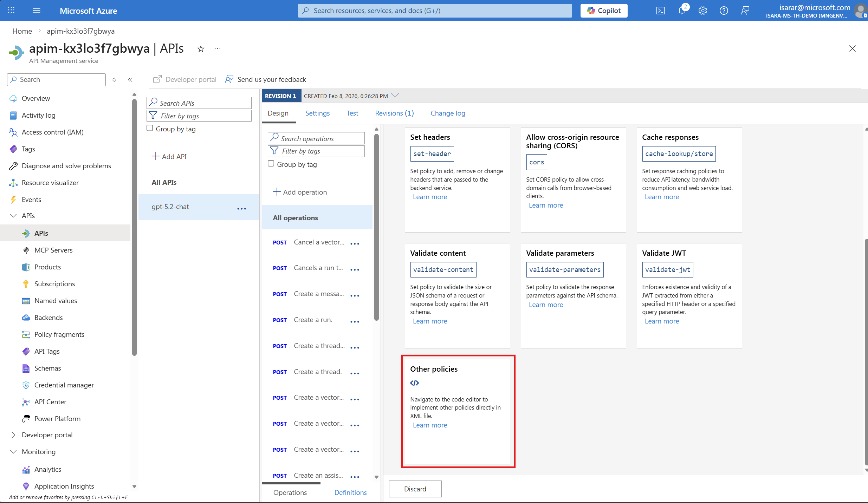
Task: Open Overview in the sidebar
Action: coord(36,98)
